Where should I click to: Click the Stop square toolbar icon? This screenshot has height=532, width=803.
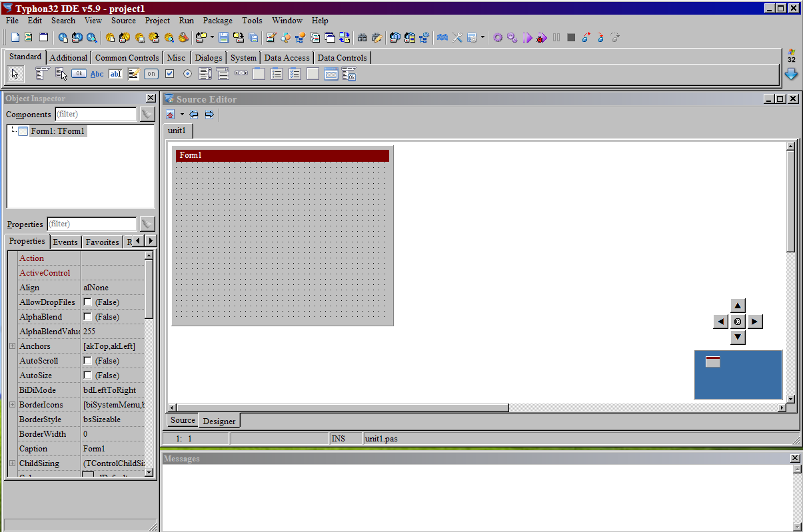pos(571,37)
